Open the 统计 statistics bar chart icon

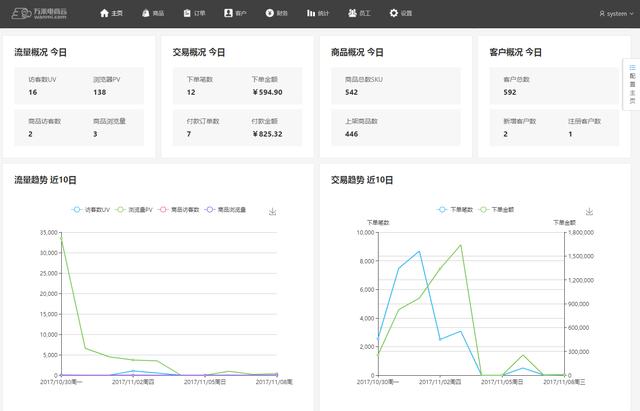pos(310,13)
